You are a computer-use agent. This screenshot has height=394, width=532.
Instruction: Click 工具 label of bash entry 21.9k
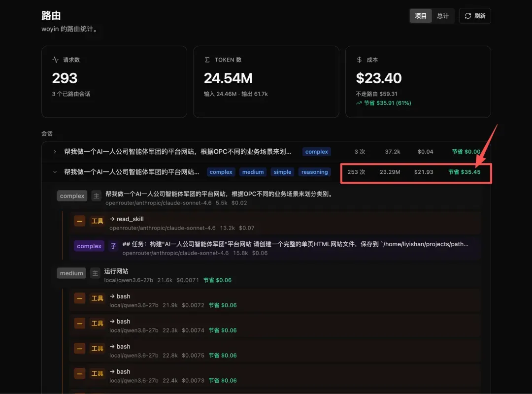pos(97,298)
